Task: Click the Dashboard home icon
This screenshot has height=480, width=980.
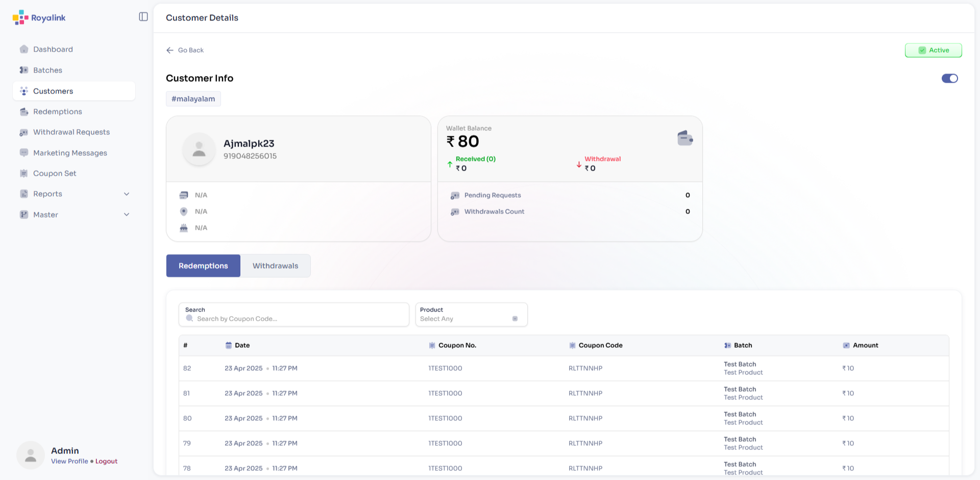Action: point(24,50)
